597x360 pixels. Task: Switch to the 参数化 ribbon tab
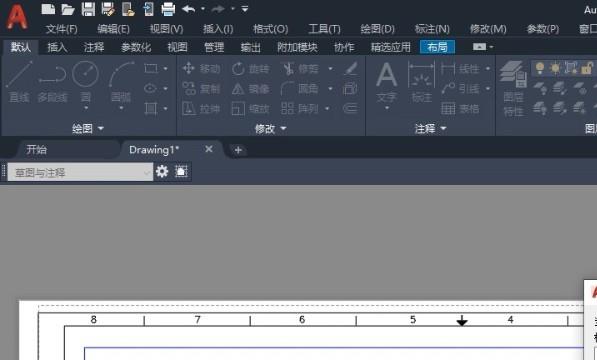[x=136, y=47]
